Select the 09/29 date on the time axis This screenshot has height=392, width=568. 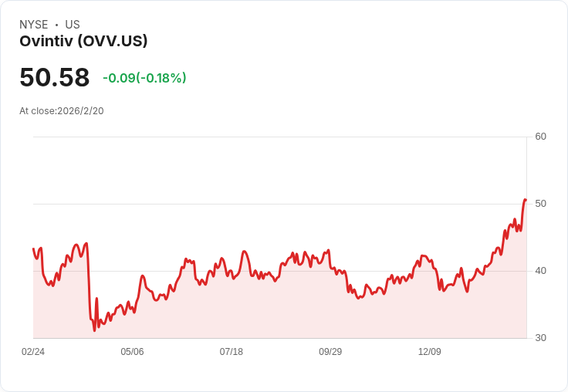[330, 352]
